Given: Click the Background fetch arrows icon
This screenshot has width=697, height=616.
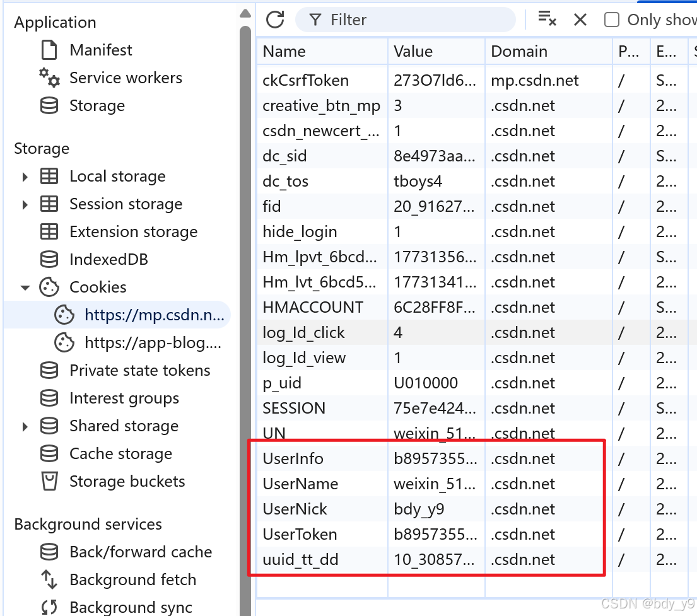Looking at the screenshot, I should coord(49,579).
